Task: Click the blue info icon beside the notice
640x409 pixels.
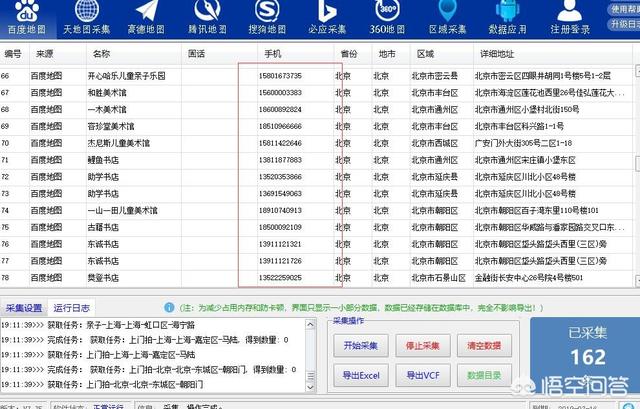Action: tap(169, 307)
